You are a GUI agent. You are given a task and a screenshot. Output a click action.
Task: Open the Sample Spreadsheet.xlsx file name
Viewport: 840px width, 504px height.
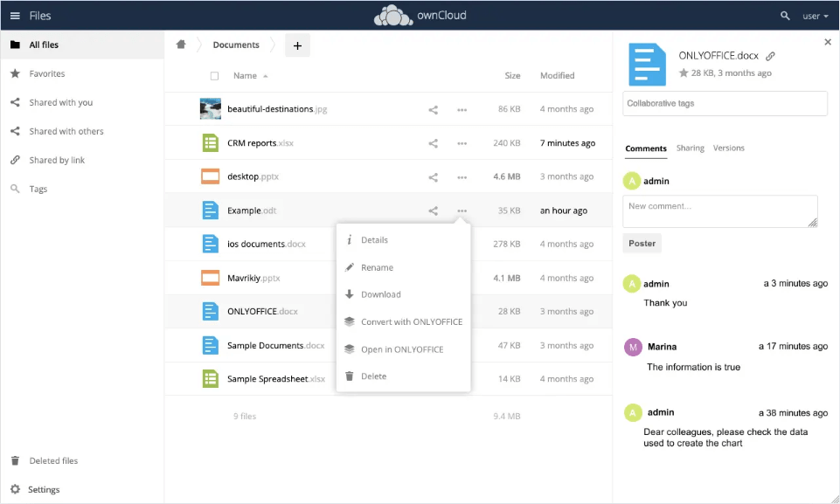276,379
